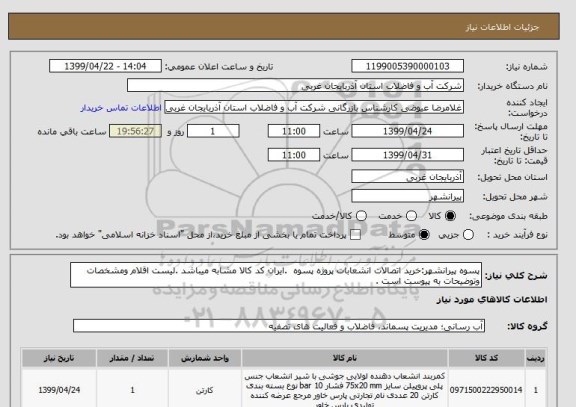Click the general description text box

click(276, 275)
